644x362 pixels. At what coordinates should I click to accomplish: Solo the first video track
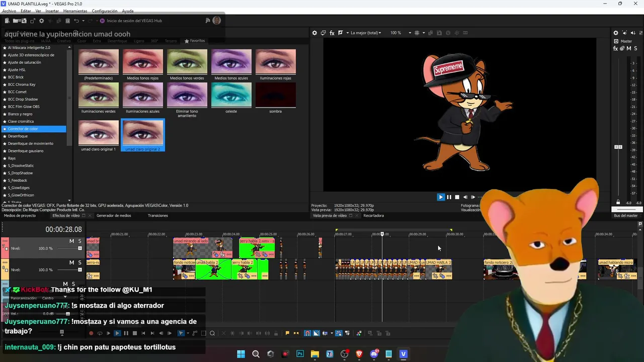(79, 241)
